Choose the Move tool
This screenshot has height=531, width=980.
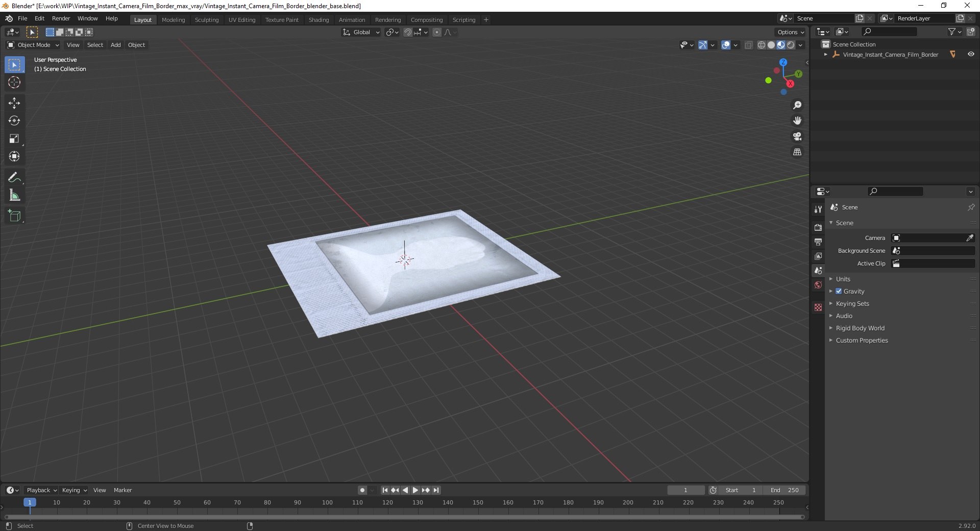[x=14, y=103]
